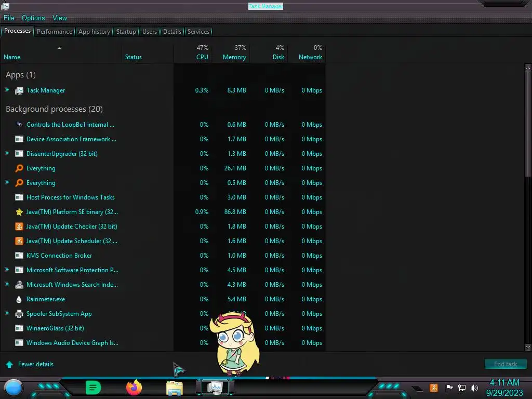Click the Background processes (20) heading
This screenshot has height=399, width=532.
coord(54,109)
